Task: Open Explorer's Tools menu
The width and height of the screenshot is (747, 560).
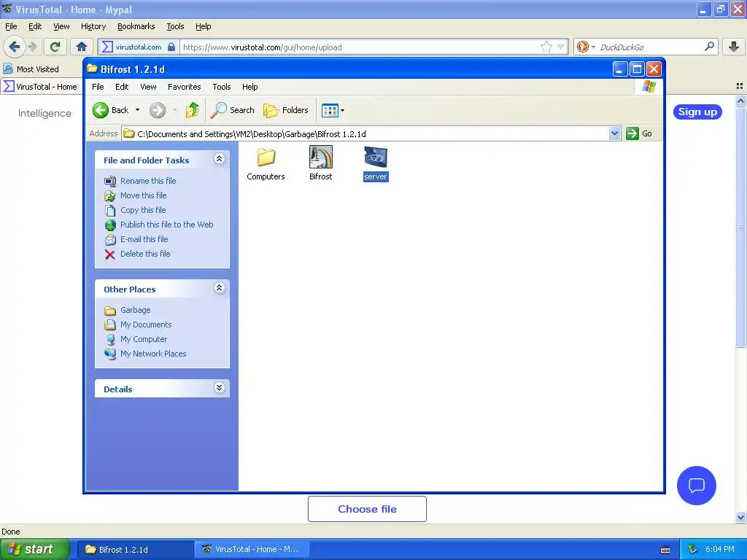Action: 222,87
